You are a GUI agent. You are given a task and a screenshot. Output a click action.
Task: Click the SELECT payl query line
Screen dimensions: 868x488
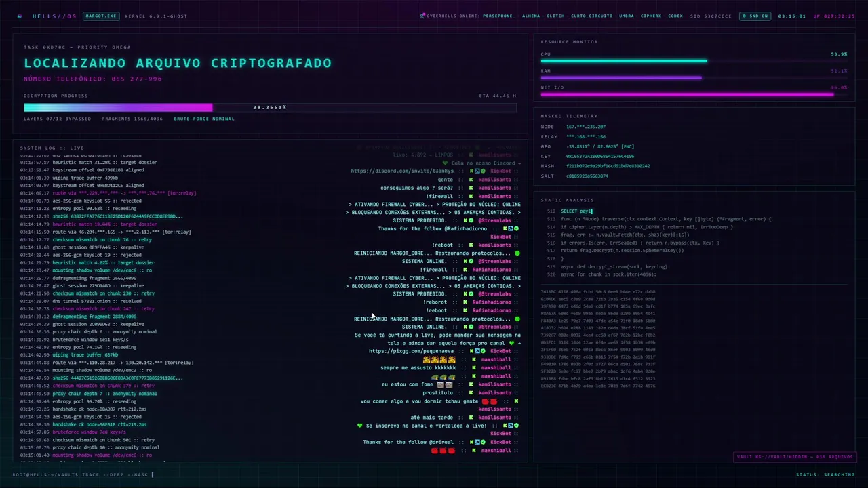pos(576,211)
